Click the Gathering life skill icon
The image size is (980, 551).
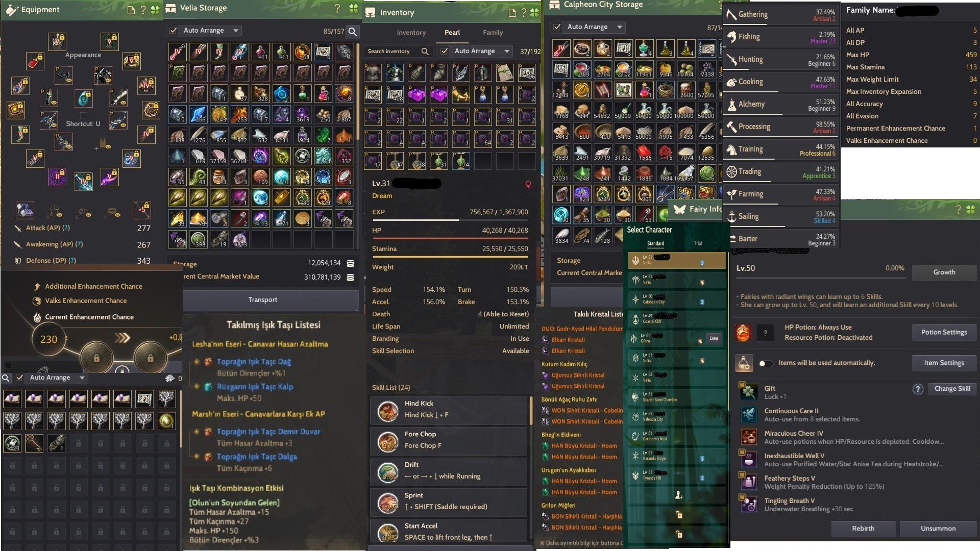731,14
